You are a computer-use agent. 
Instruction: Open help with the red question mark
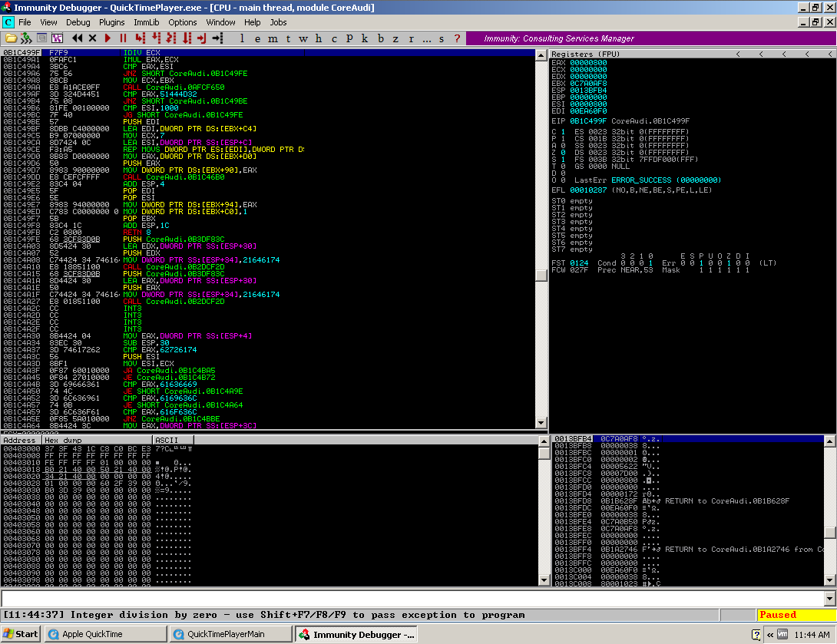(457, 38)
